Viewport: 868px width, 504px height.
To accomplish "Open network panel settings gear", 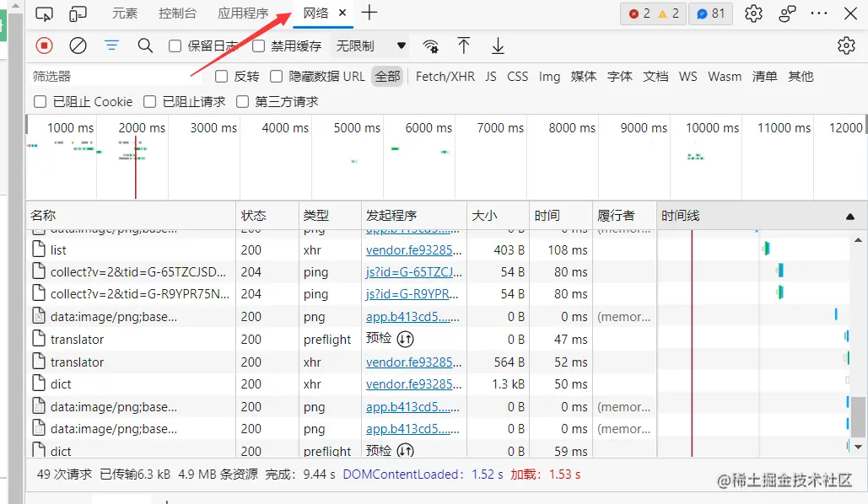I will click(846, 46).
